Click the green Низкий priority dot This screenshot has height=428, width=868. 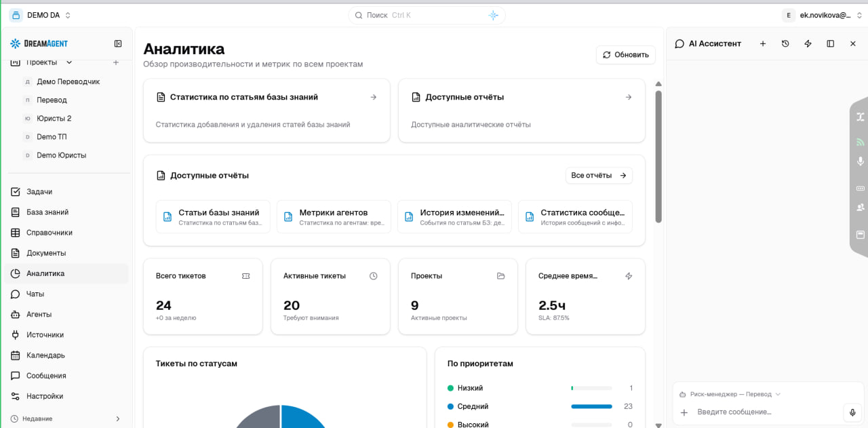click(450, 388)
